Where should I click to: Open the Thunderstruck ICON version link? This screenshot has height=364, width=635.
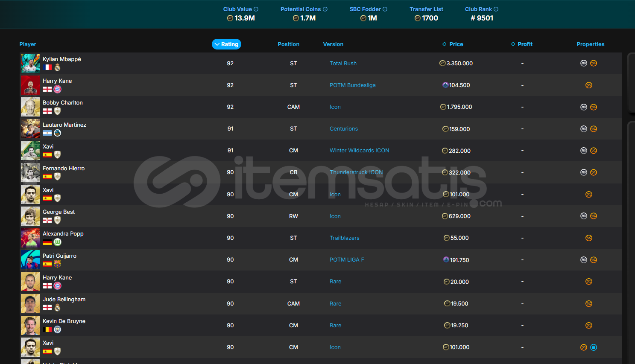click(x=356, y=172)
